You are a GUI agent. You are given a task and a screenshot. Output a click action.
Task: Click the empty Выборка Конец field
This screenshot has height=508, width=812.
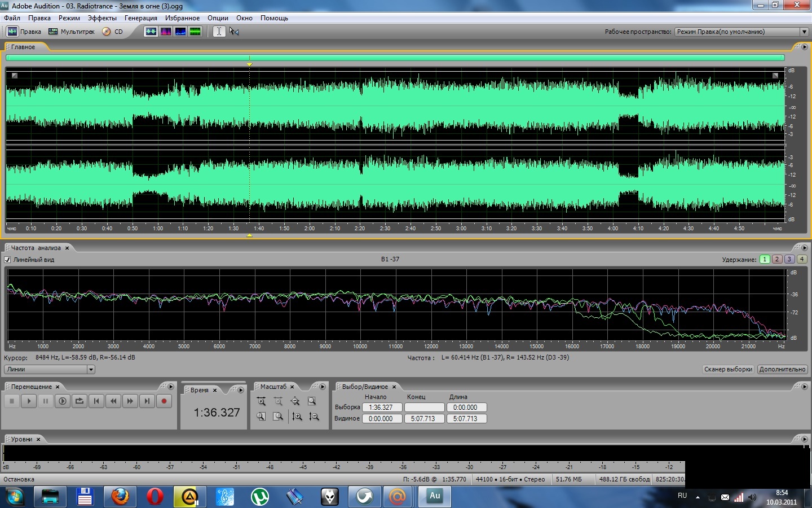click(x=424, y=408)
